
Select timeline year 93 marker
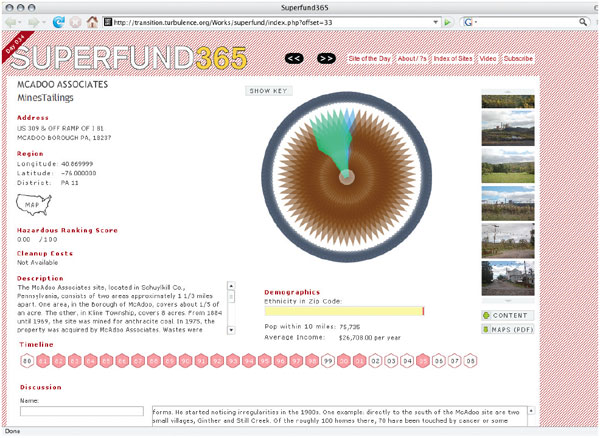click(233, 361)
